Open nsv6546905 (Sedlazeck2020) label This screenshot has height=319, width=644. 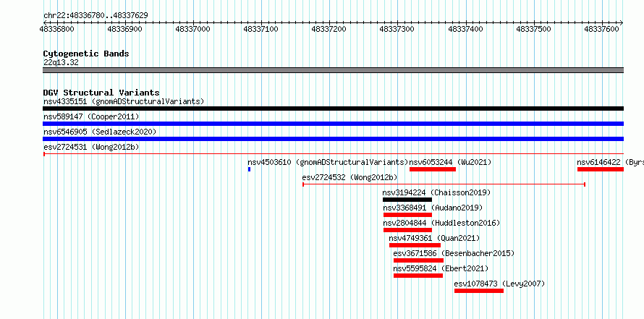click(100, 132)
